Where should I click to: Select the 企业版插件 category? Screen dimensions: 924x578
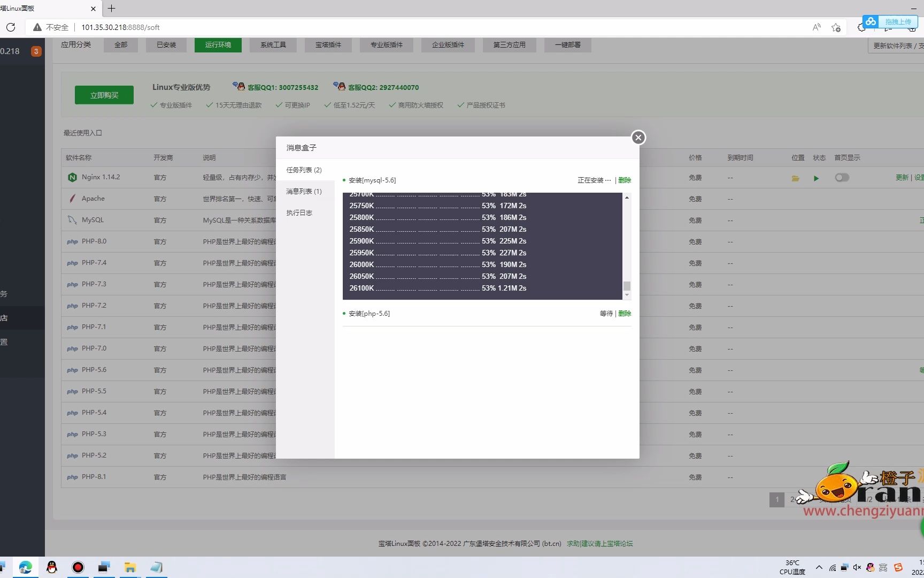[x=448, y=45]
